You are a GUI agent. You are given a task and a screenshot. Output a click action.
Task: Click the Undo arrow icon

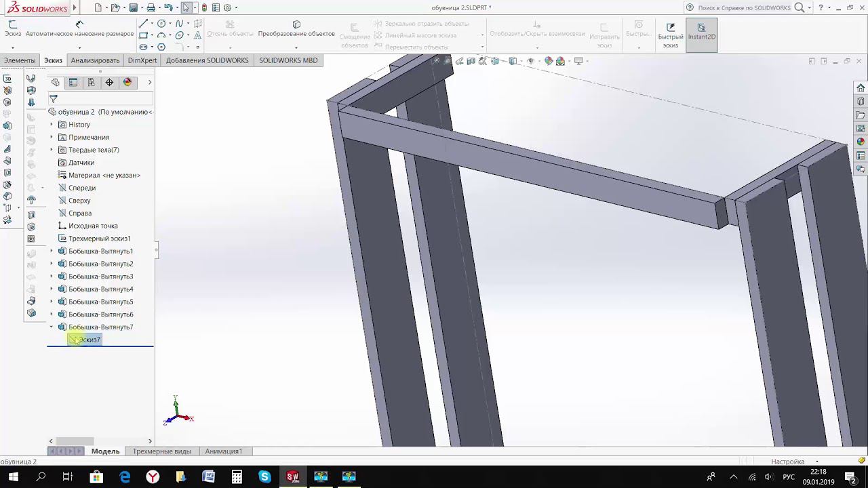168,7
